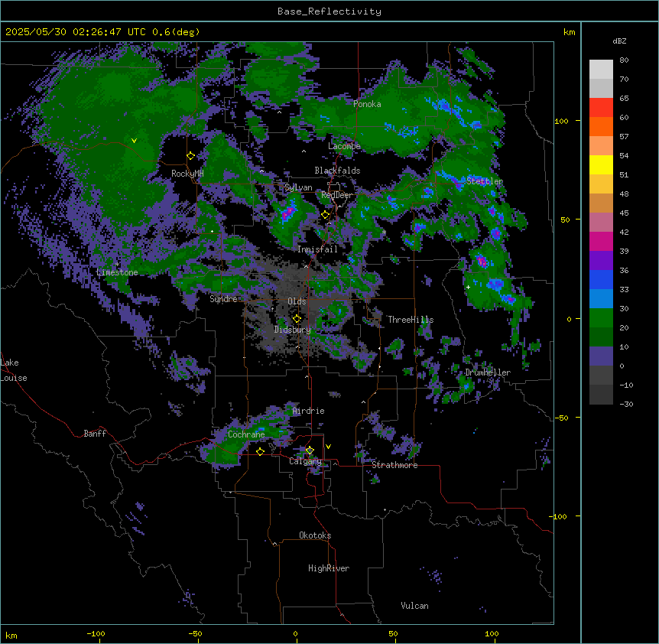Click the RockyMH town label
This screenshot has height=644, width=659.
[187, 173]
